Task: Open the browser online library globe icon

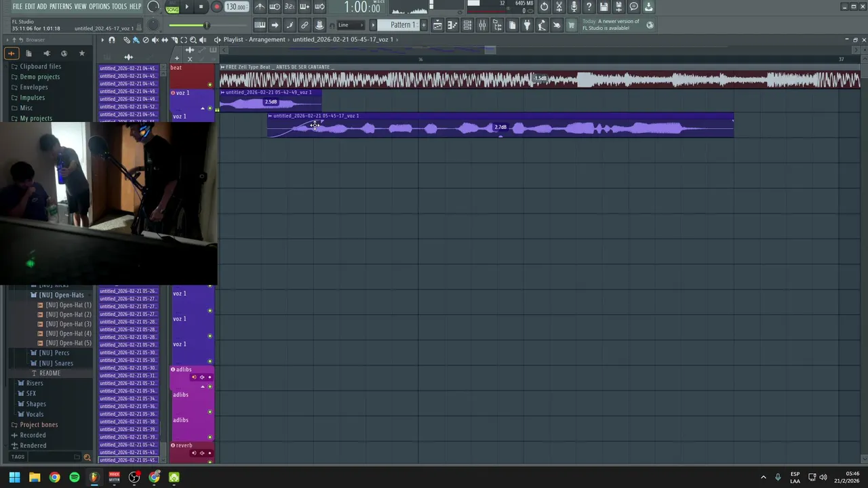Action: (x=64, y=53)
